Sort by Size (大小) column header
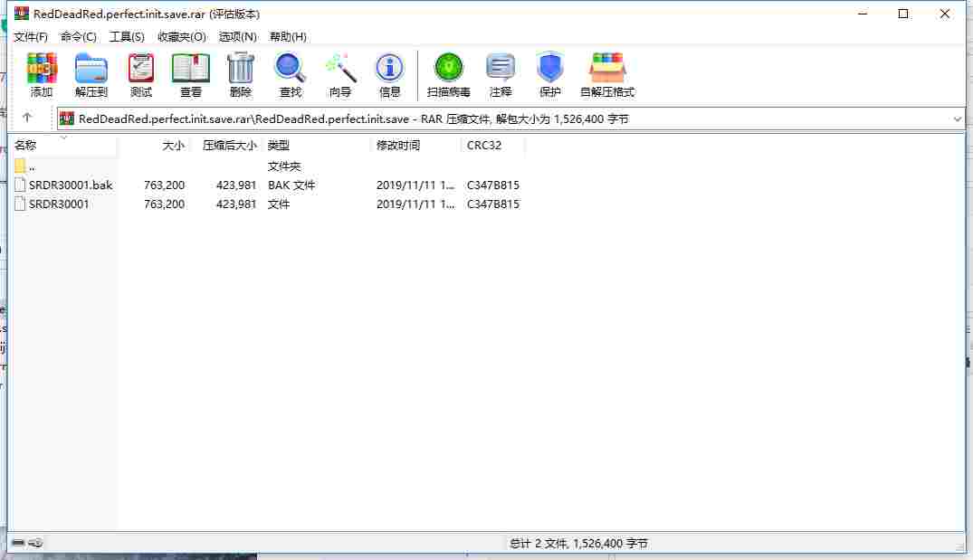This screenshot has width=973, height=560. [154, 145]
